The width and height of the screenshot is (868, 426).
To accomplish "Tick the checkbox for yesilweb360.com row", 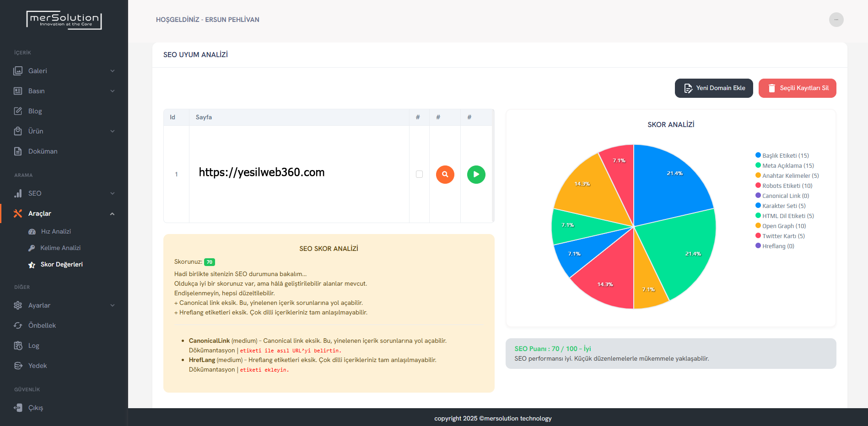I will pos(419,174).
